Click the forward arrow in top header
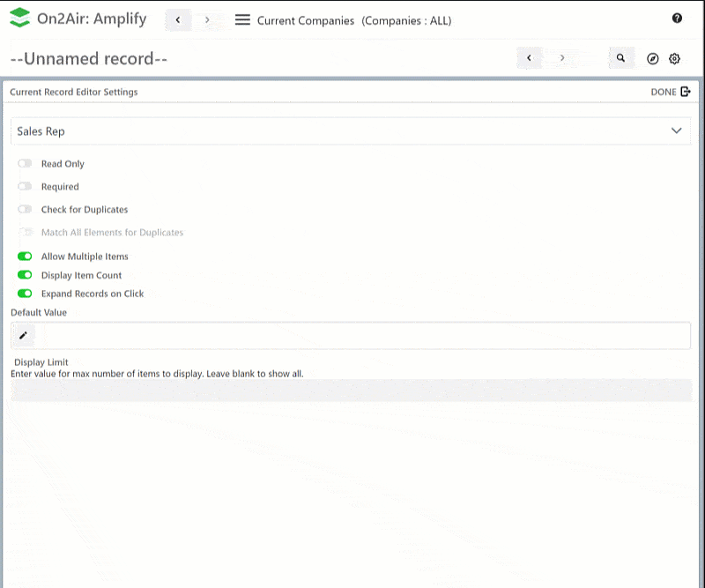This screenshot has width=705, height=588. tap(207, 19)
